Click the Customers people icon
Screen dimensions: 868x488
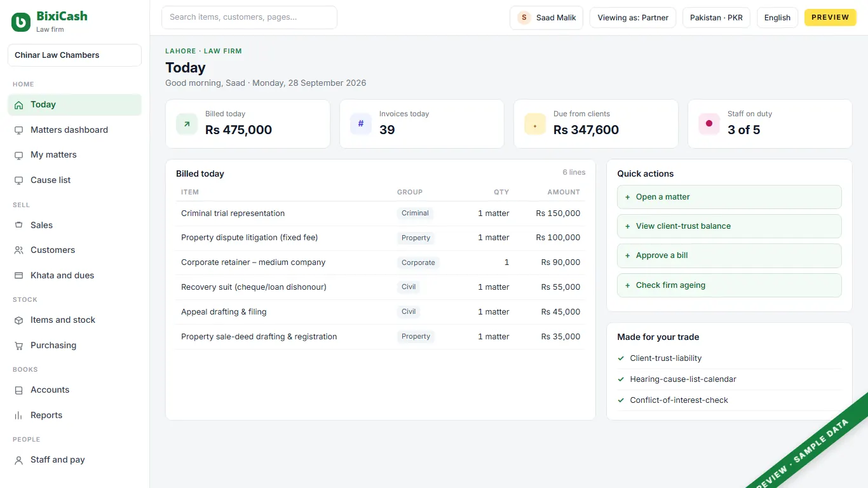pos(18,250)
